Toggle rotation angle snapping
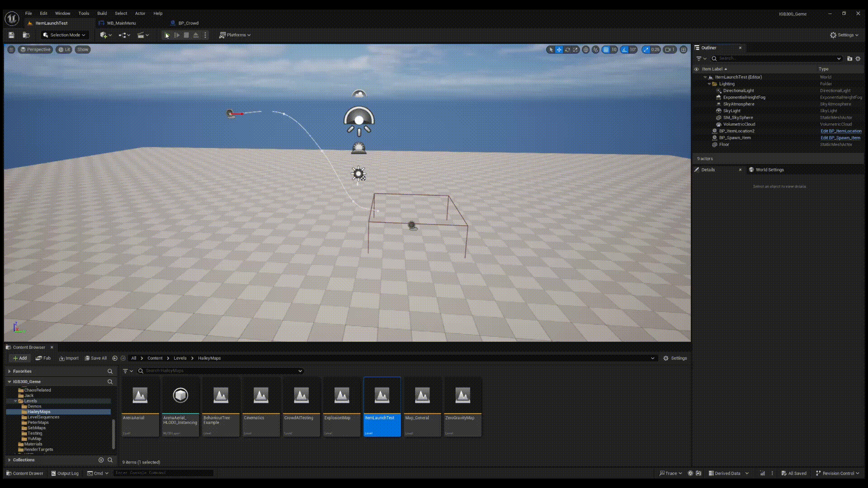Viewport: 868px width, 488px height. pos(624,50)
